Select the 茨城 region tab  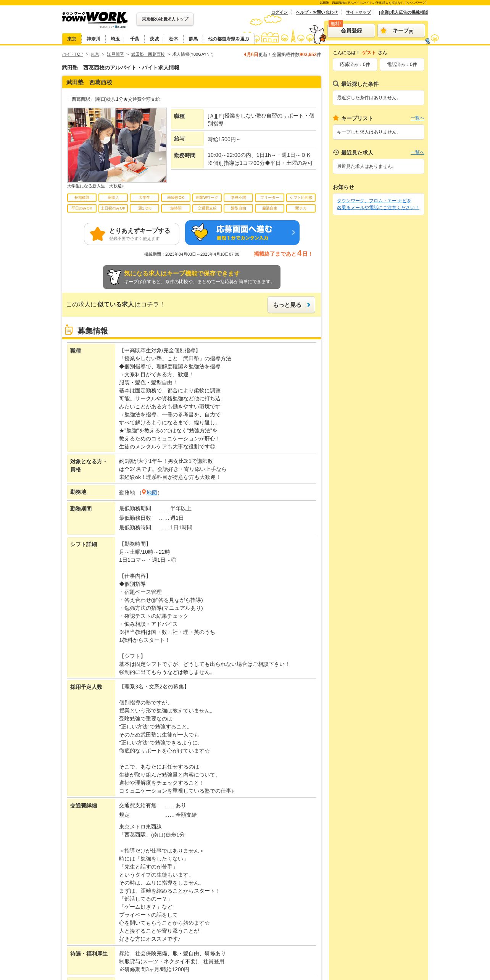coord(154,39)
